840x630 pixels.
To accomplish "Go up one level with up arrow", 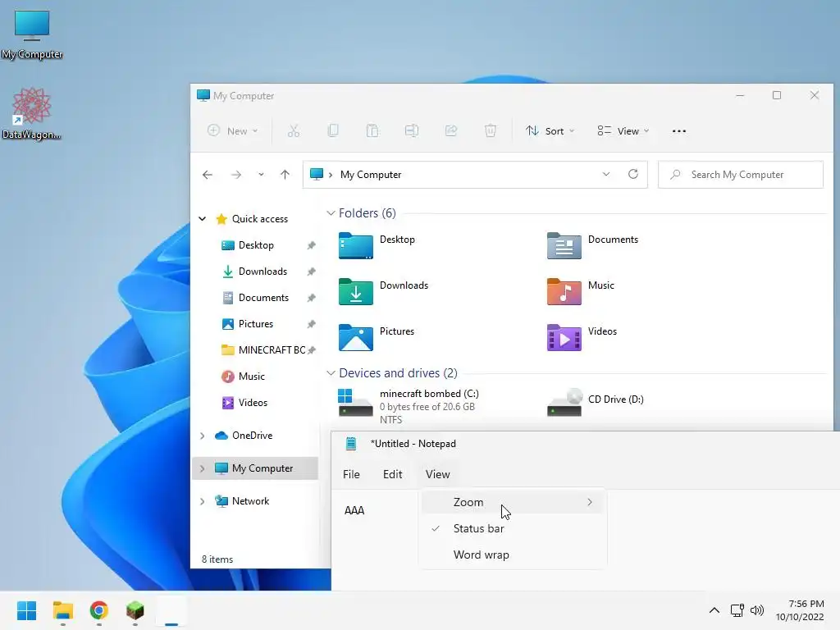I will 285,175.
